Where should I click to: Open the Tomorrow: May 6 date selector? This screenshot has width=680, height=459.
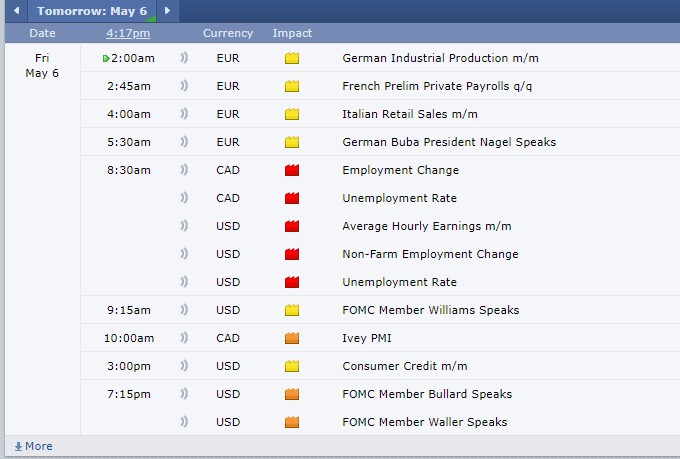92,11
